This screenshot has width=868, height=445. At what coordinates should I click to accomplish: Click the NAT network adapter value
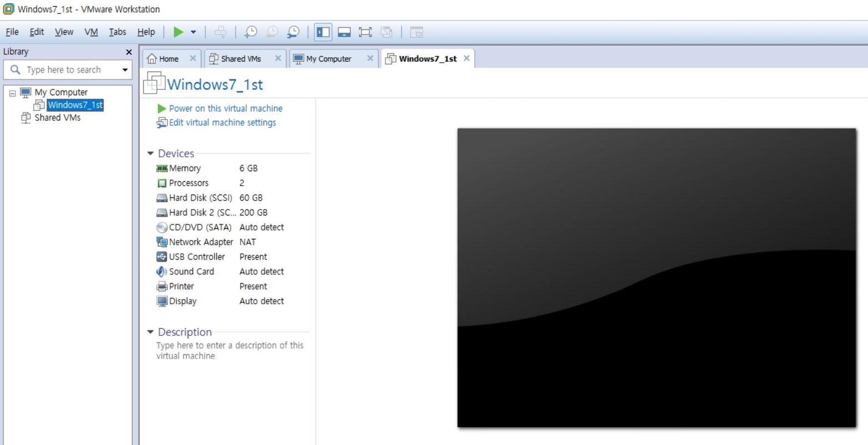point(247,242)
